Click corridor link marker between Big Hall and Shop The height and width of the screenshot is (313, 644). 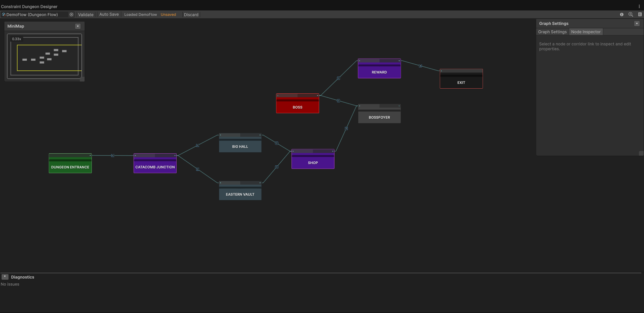click(276, 143)
